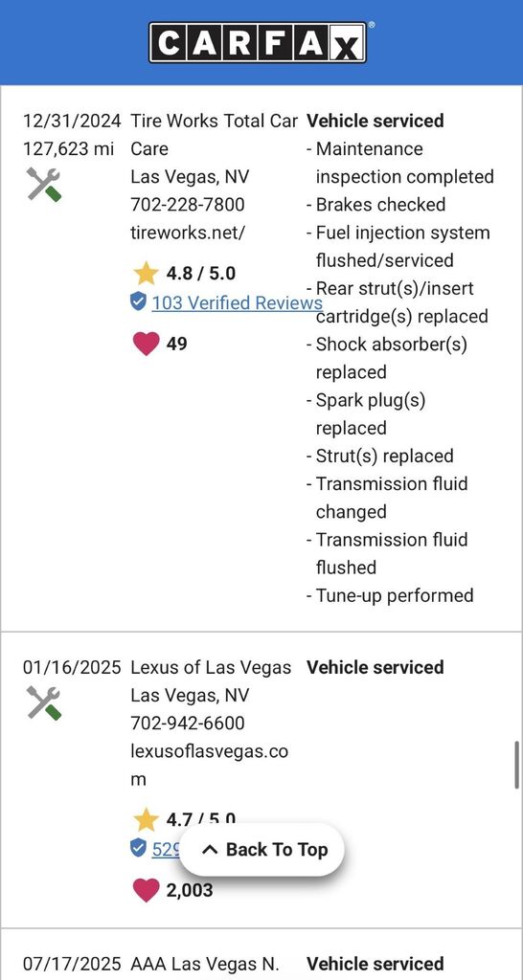Click the up chevron in Back To Top

pyautogui.click(x=210, y=850)
